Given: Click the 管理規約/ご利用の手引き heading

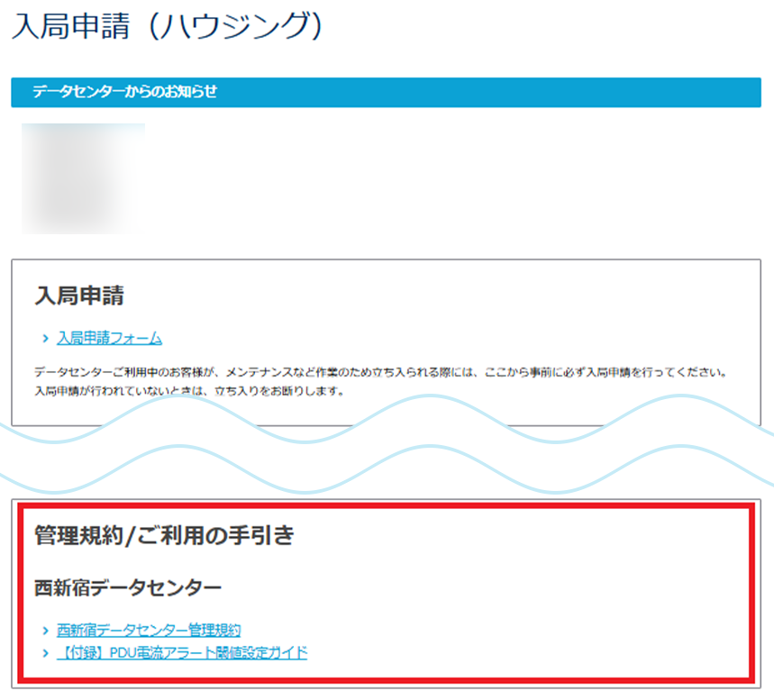Looking at the screenshot, I should point(164,536).
